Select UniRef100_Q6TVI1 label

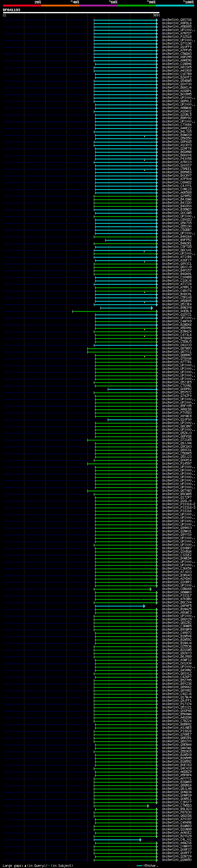click(x=176, y=352)
